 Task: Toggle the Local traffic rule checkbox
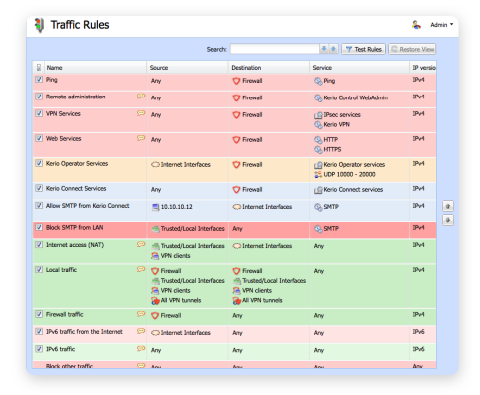pyautogui.click(x=39, y=269)
